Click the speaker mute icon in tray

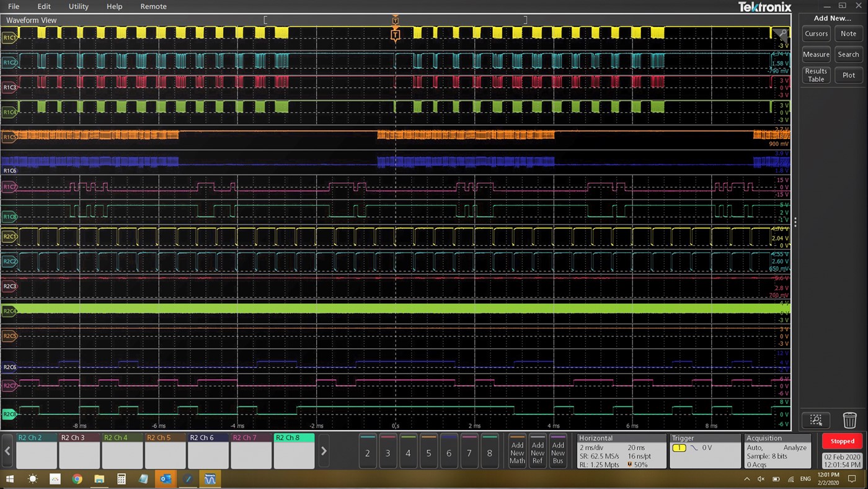[761, 479]
